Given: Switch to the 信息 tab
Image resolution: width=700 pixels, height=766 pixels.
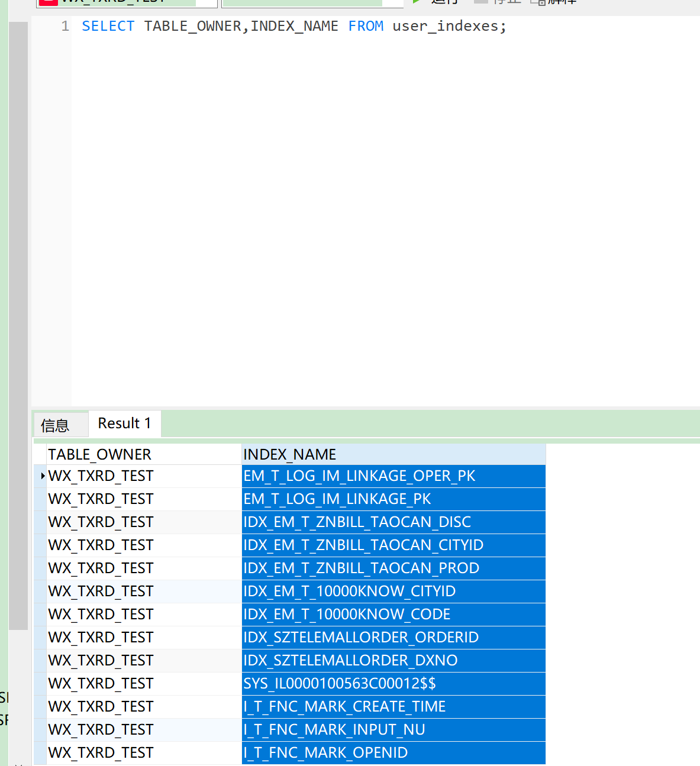Looking at the screenshot, I should [56, 425].
